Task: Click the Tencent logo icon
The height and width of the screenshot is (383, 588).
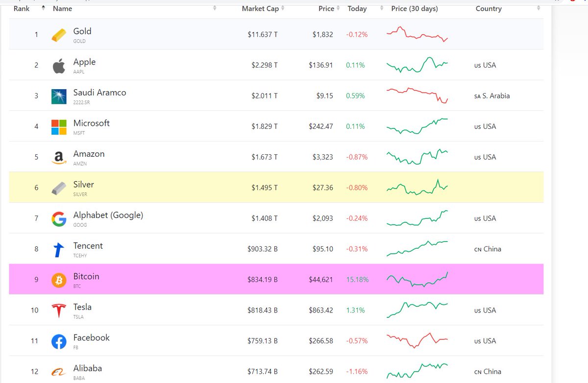Action: click(59, 250)
